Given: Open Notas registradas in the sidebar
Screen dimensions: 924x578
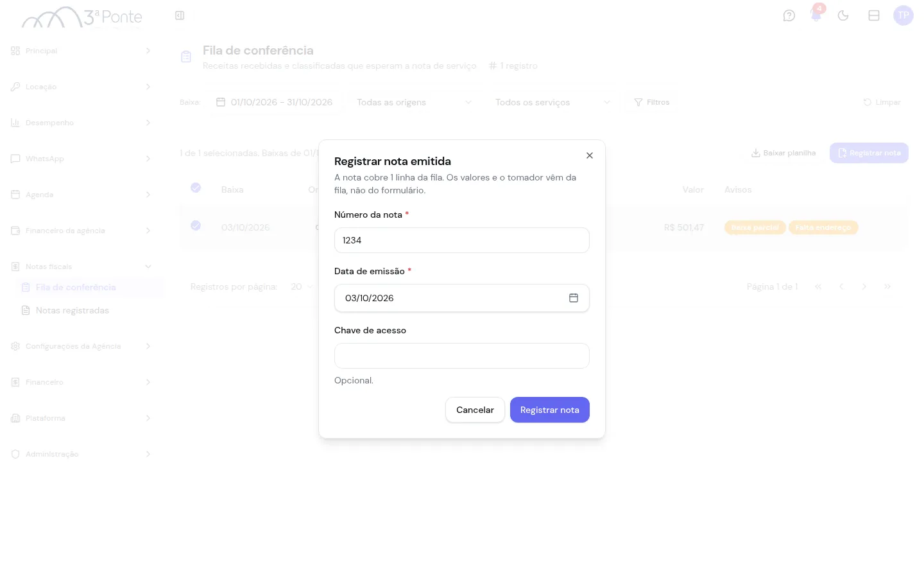Looking at the screenshot, I should [x=90, y=310].
